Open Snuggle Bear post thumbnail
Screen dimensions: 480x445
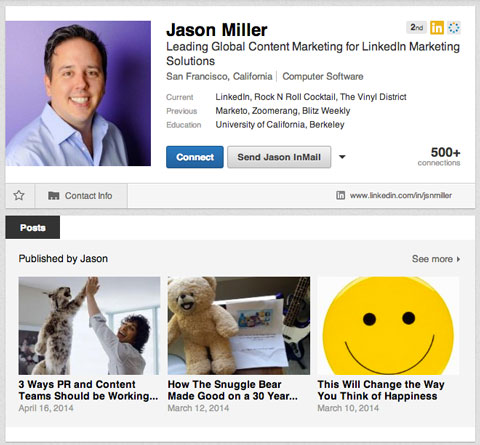coord(239,326)
